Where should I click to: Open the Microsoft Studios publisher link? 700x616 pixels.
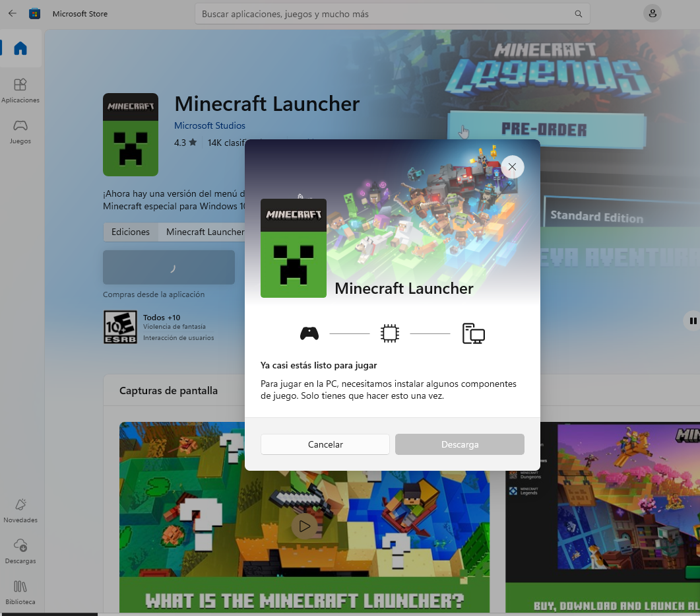(x=209, y=125)
